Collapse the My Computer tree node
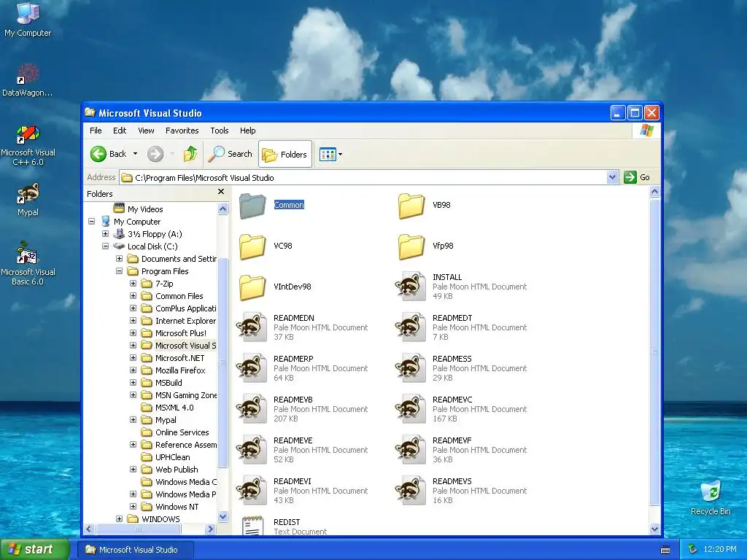The image size is (747, 560). (x=92, y=222)
